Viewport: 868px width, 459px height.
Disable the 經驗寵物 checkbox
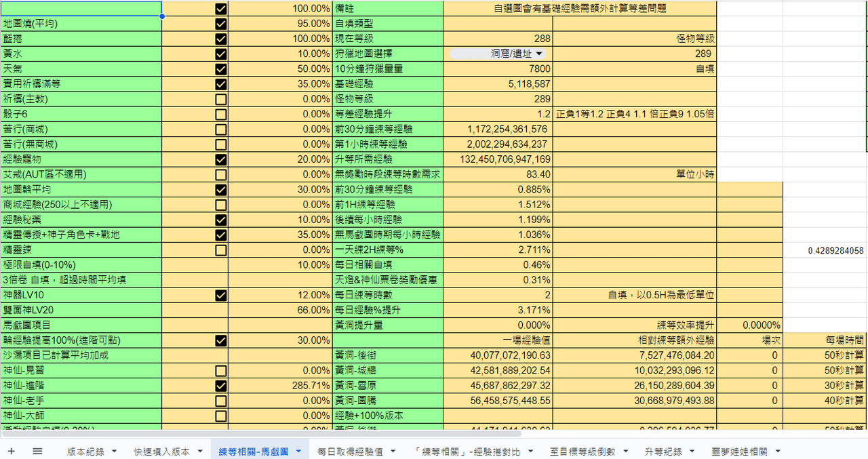[x=220, y=159]
